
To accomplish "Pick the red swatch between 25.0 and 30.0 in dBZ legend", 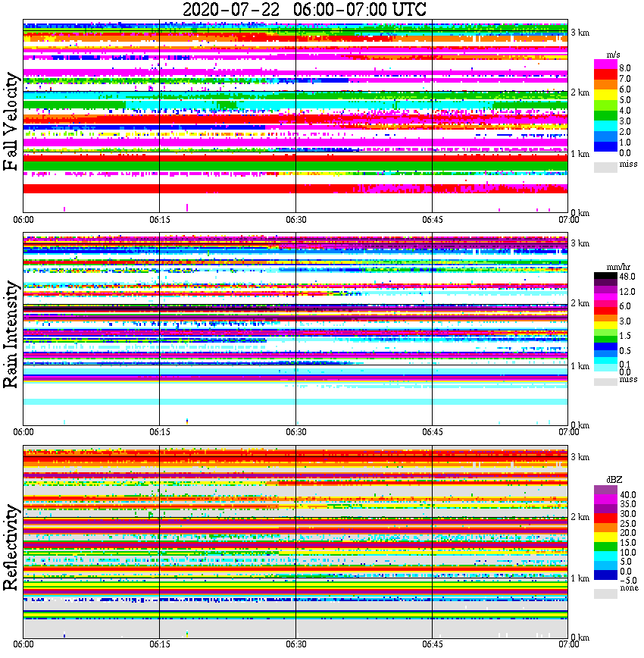I will [605, 519].
